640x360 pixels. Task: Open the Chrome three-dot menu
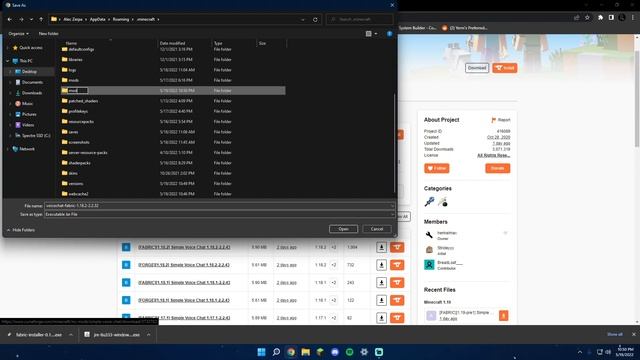click(x=633, y=18)
